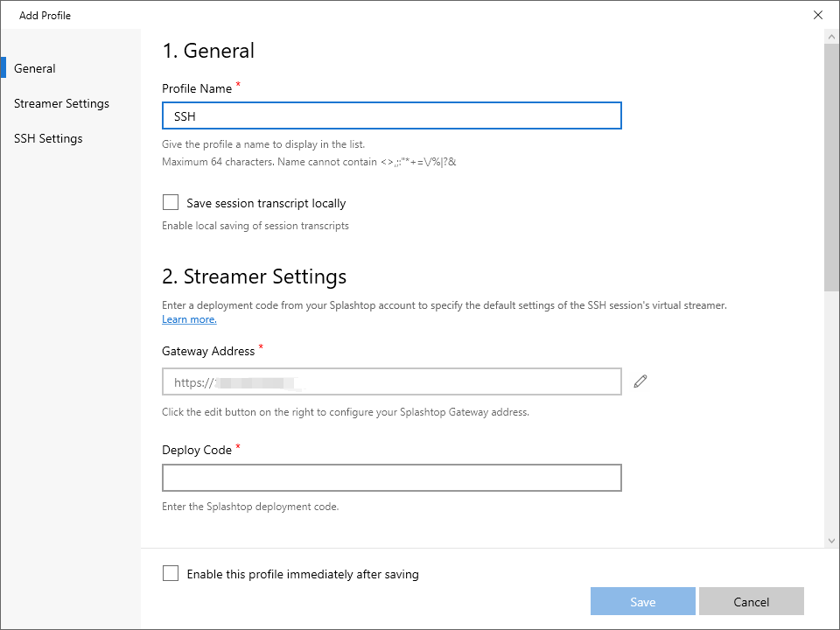Enable this profile immediately after saving

click(171, 573)
